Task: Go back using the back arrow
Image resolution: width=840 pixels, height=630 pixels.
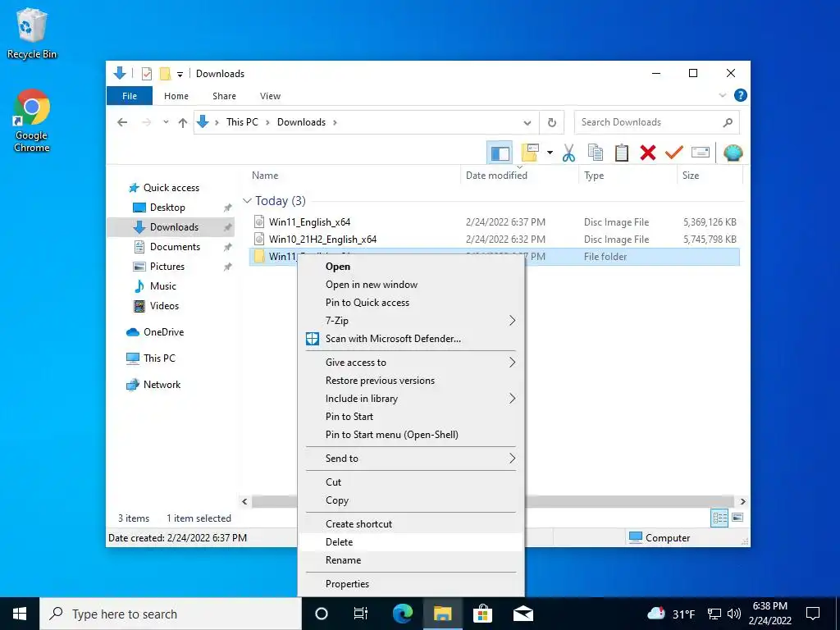Action: click(x=122, y=122)
